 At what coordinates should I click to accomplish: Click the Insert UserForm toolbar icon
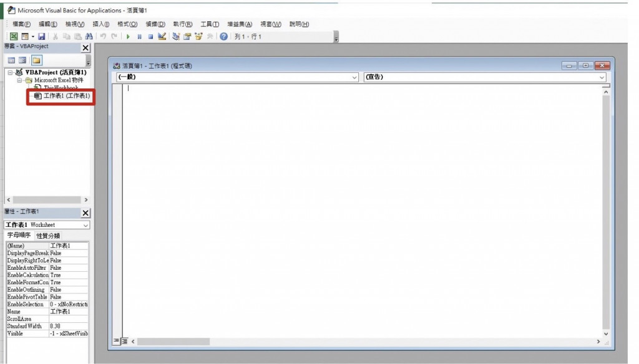coord(25,37)
